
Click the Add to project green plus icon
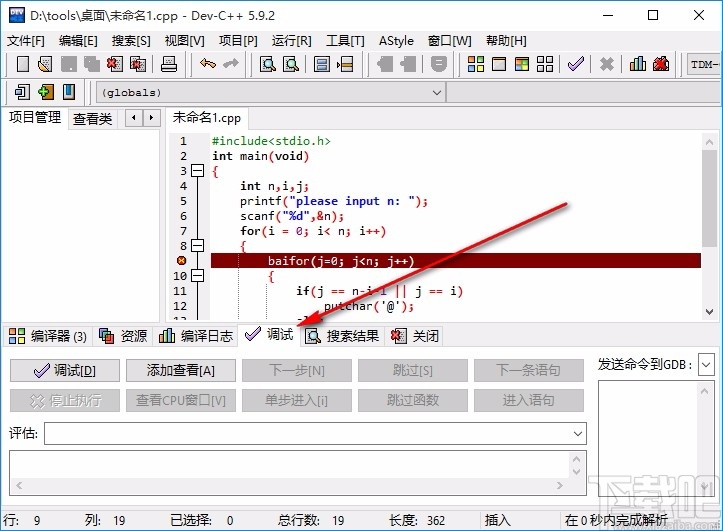point(46,92)
